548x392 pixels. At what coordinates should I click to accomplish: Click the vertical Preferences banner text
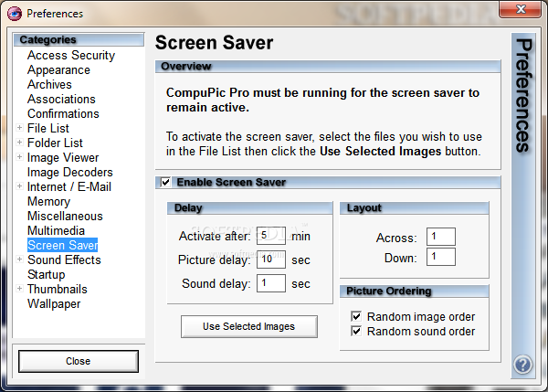(523, 95)
